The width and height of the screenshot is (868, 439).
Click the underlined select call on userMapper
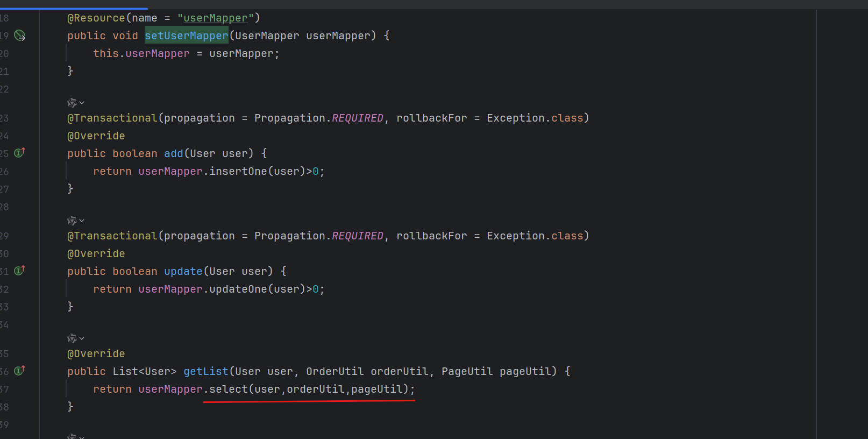(228, 389)
